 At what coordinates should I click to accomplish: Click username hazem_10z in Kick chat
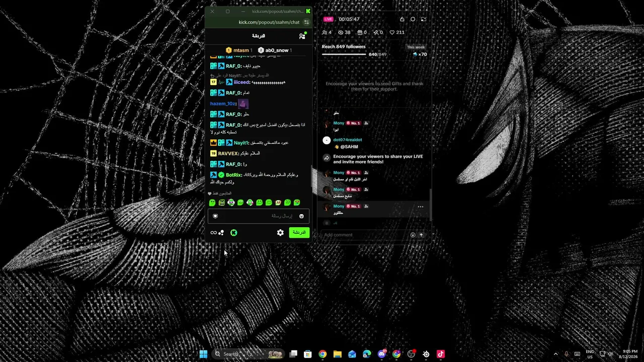click(223, 104)
